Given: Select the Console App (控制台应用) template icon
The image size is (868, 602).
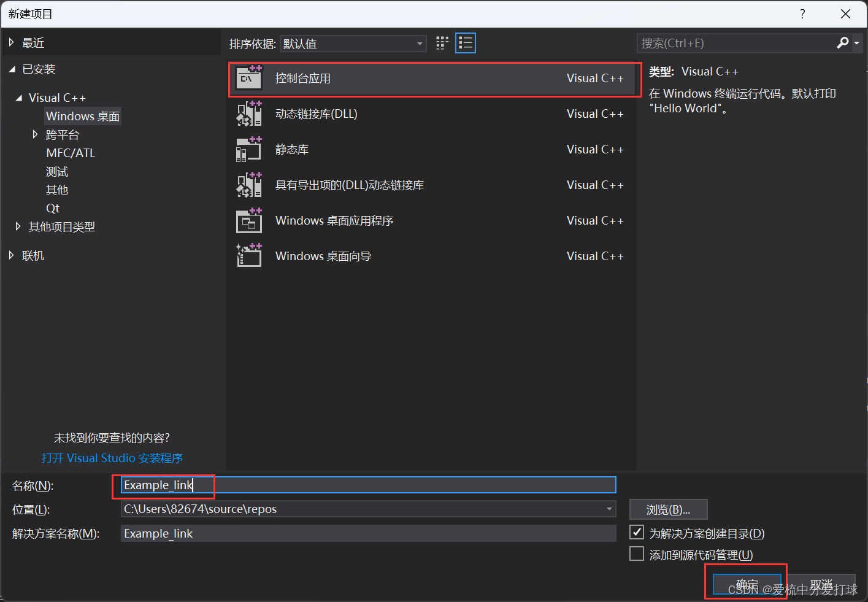Looking at the screenshot, I should tap(249, 78).
